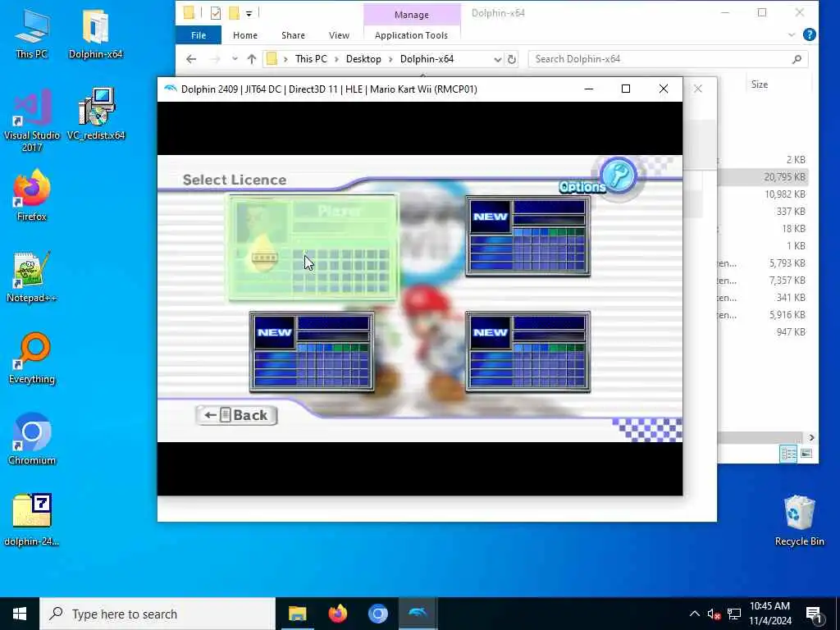Open the recent locations dropdown arrow
Viewport: 840px width, 630px height.
pos(235,59)
